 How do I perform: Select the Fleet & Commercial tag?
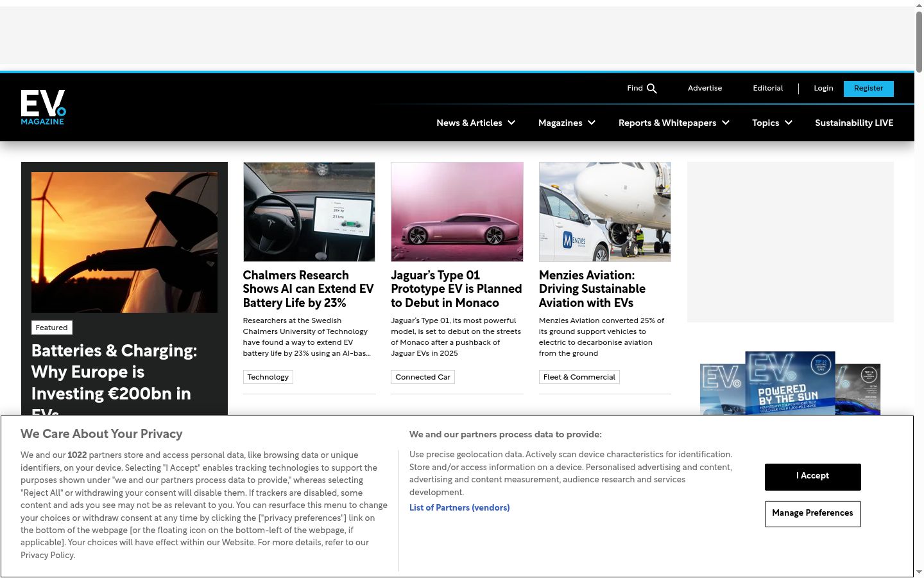coord(579,377)
